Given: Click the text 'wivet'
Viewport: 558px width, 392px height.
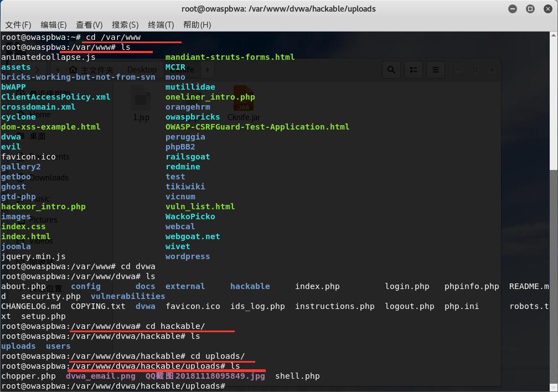Looking at the screenshot, I should (178, 246).
